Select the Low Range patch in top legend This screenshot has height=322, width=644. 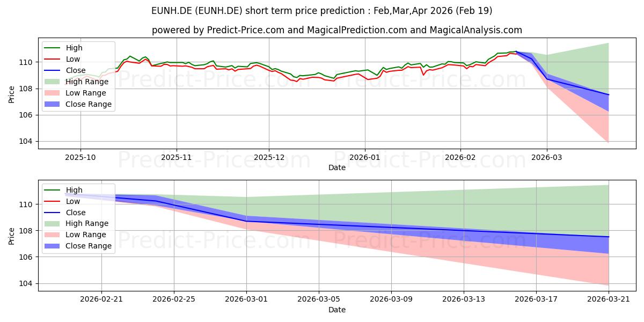(53, 93)
